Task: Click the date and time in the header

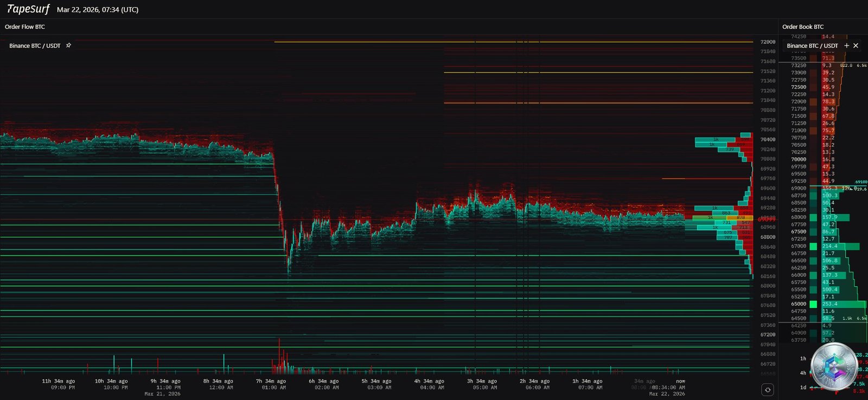Action: click(98, 10)
